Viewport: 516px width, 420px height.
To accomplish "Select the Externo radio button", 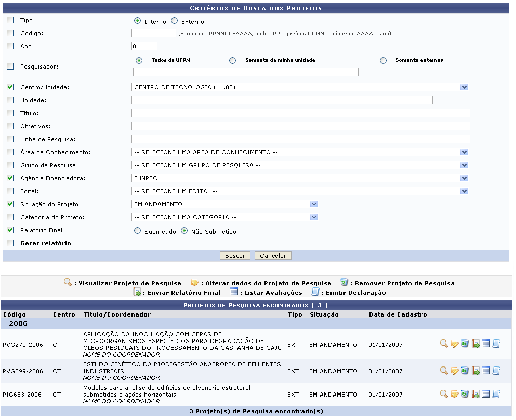I will pos(175,21).
